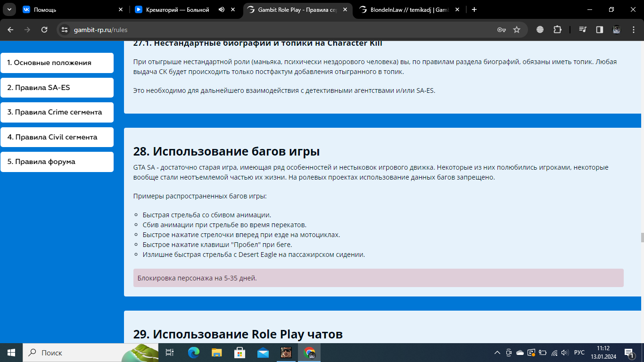
Task: Open the 'Правила Crime сегмента' section
Action: [57, 112]
